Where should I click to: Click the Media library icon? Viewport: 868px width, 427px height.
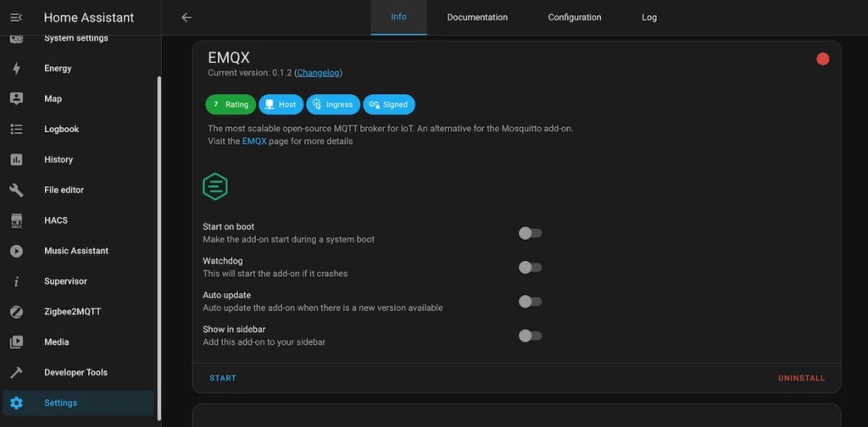click(16, 342)
